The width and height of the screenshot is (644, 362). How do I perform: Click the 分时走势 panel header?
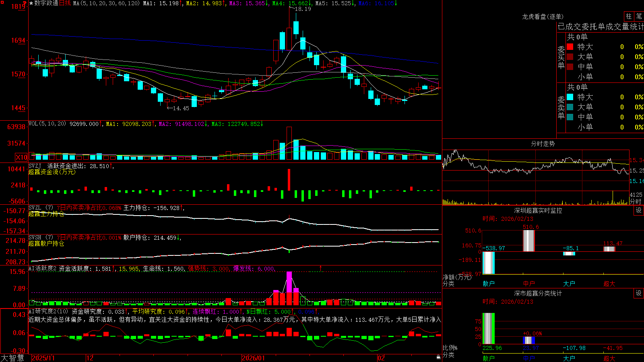click(543, 144)
